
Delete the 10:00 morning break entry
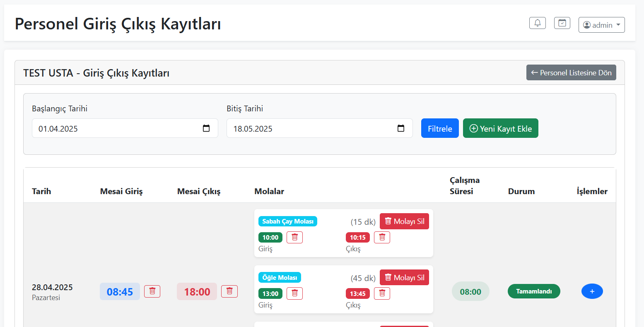coord(294,237)
